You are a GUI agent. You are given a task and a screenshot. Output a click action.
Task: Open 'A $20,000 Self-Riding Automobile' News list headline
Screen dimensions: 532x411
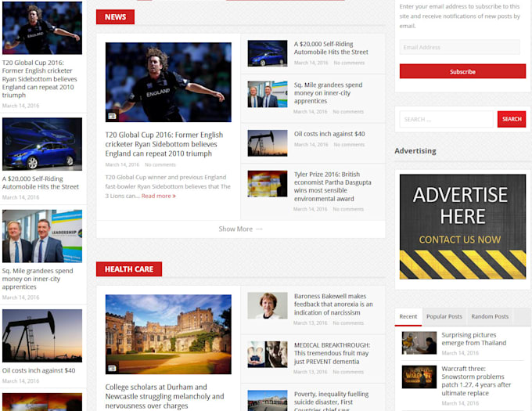click(x=331, y=48)
